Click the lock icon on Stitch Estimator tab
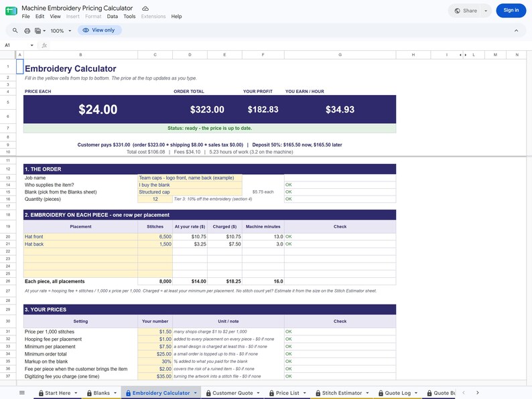The width and height of the screenshot is (532, 399). 318,393
